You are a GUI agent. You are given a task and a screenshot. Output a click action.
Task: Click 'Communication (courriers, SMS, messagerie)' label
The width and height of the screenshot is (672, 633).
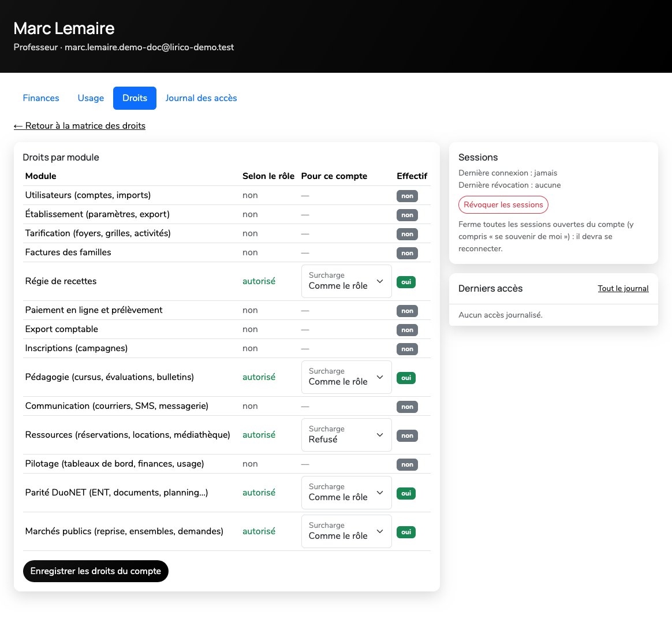point(117,406)
